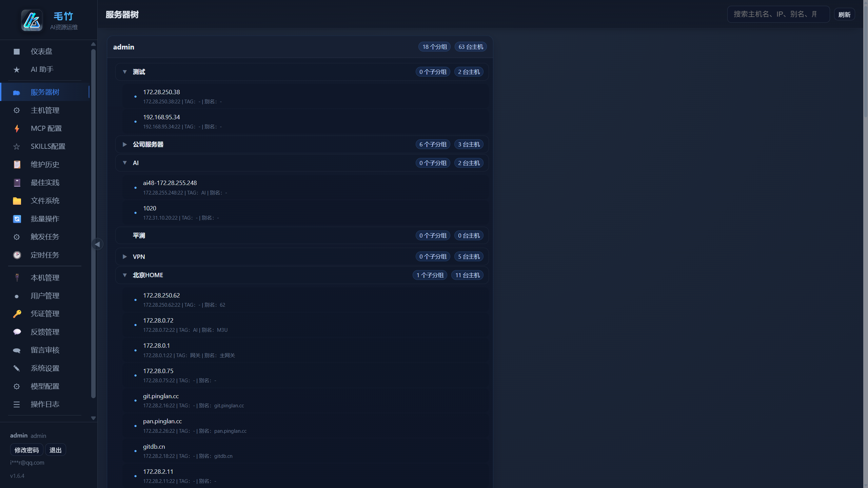
Task: Click the 操作日志 list icon
Action: click(x=17, y=404)
